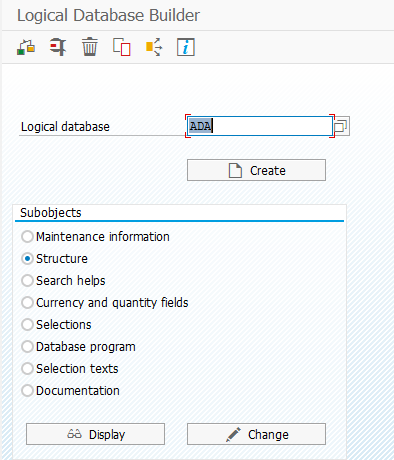Click the Check toolbar icon
The height and width of the screenshot is (460, 394).
(26, 47)
